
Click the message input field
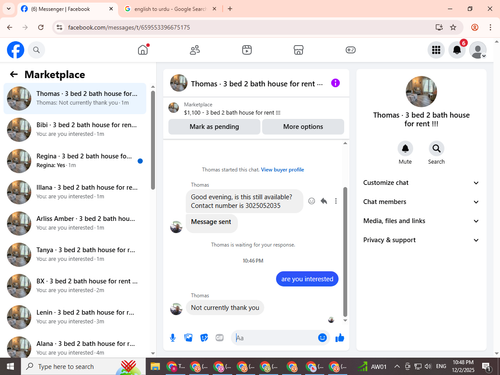click(x=275, y=338)
